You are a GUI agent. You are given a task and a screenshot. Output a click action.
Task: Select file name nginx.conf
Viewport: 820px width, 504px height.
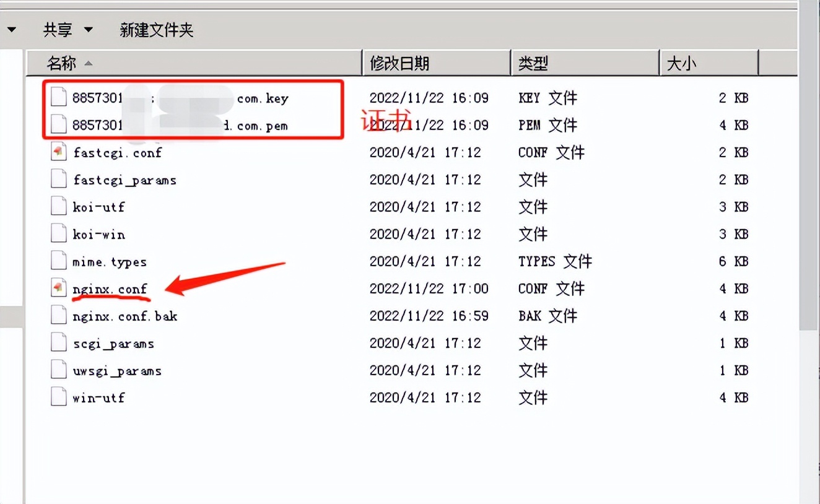click(110, 289)
